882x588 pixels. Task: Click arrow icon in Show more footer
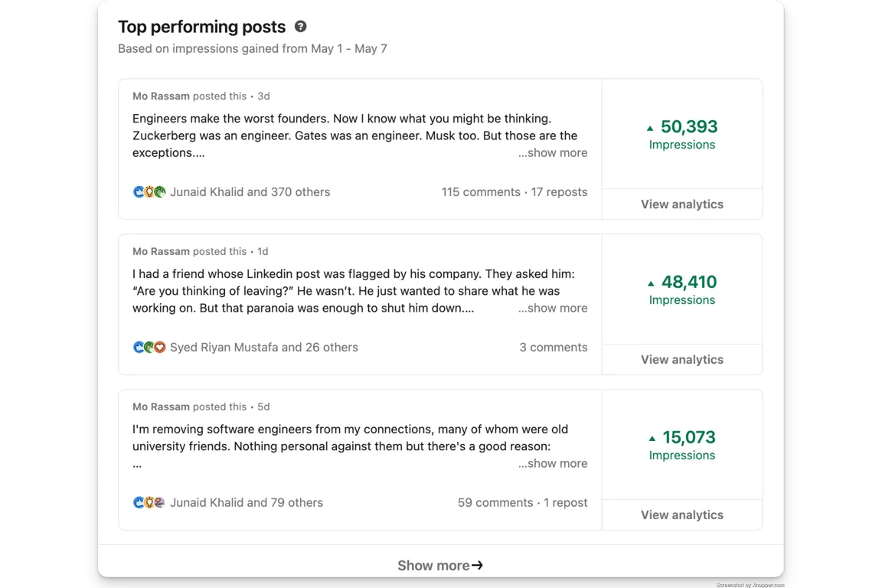(x=477, y=566)
